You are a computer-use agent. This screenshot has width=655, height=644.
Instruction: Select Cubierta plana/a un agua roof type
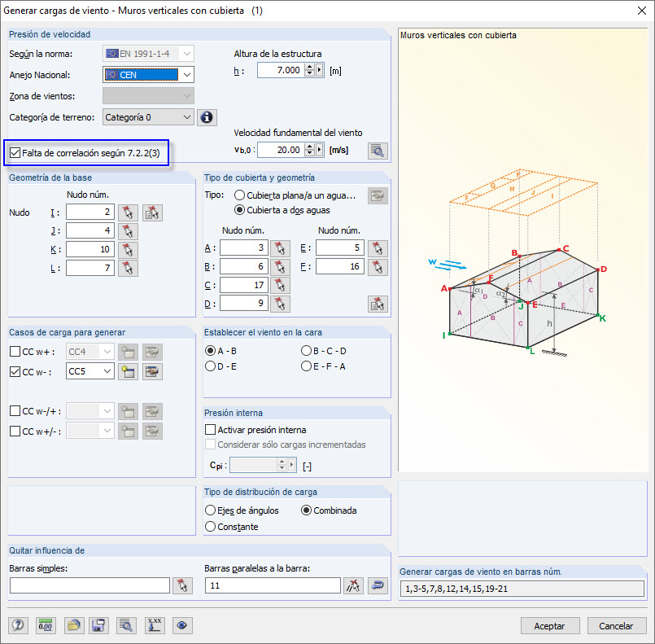[239, 195]
